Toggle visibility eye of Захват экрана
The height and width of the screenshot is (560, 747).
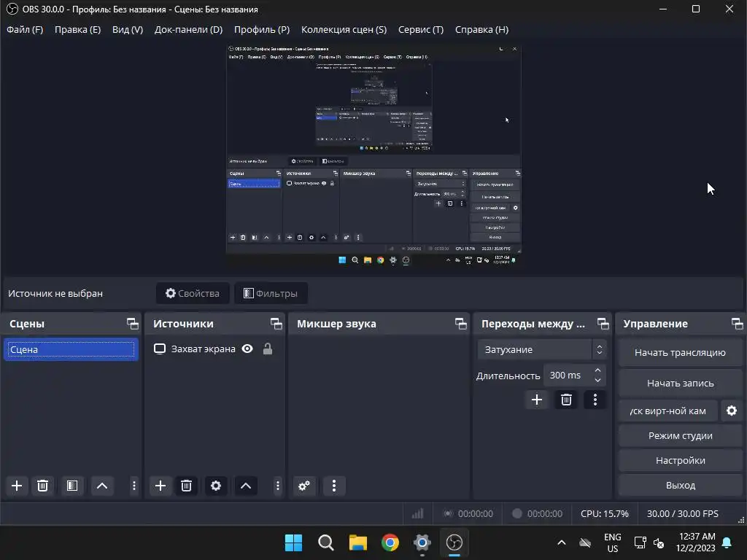pyautogui.click(x=247, y=349)
